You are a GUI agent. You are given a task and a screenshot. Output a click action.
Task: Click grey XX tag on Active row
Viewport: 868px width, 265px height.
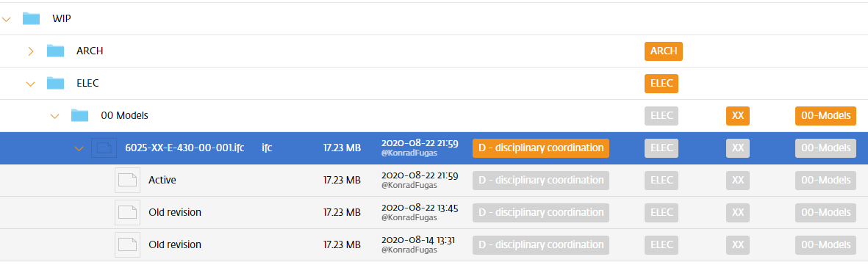click(737, 180)
